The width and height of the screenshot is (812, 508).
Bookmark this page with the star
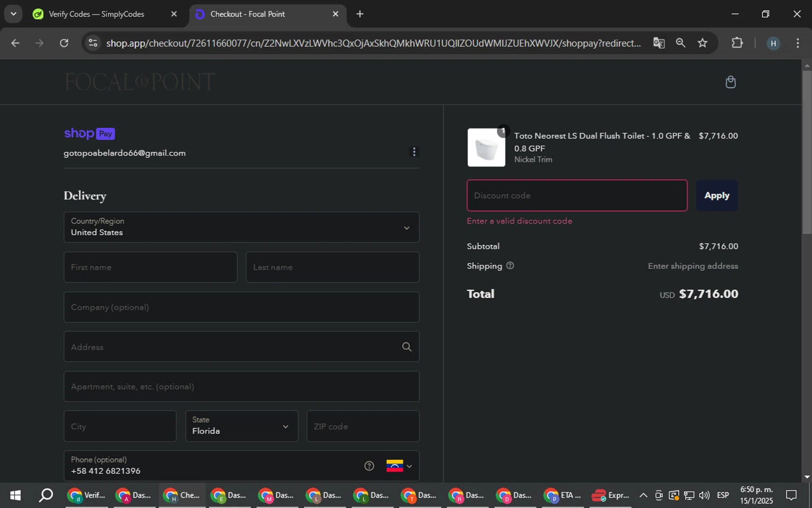pos(703,43)
